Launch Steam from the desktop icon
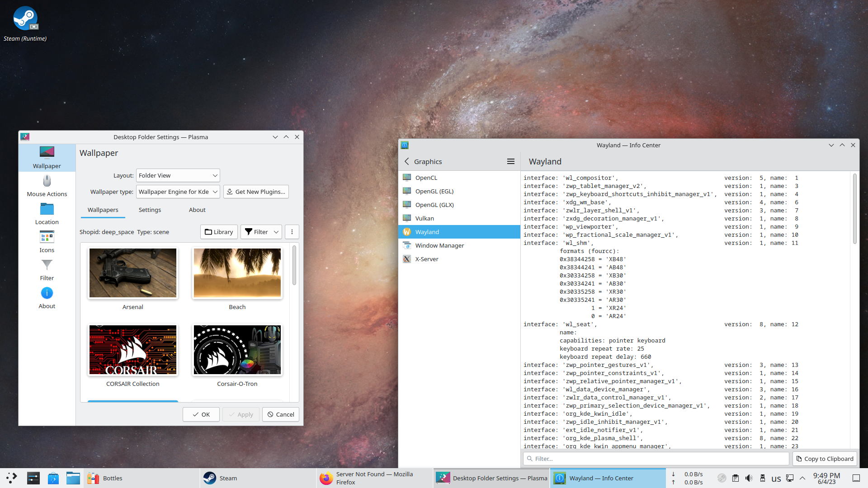This screenshot has width=868, height=488. point(25,19)
